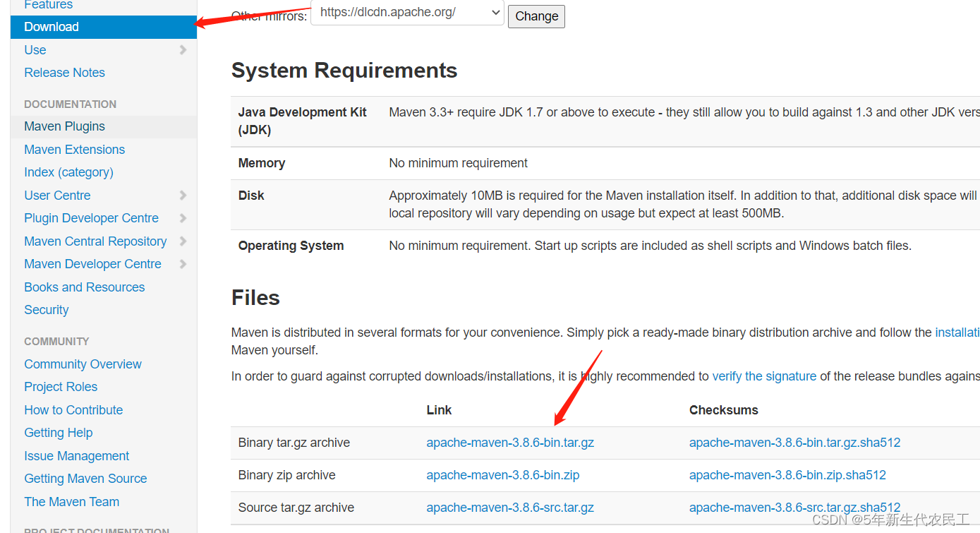Open Maven Developer Centre link

92,264
